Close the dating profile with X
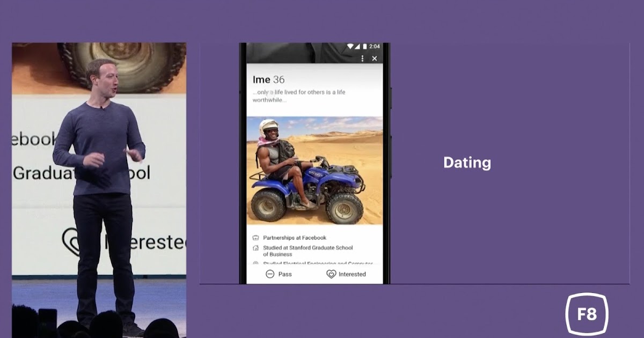The height and width of the screenshot is (338, 644). point(375,58)
